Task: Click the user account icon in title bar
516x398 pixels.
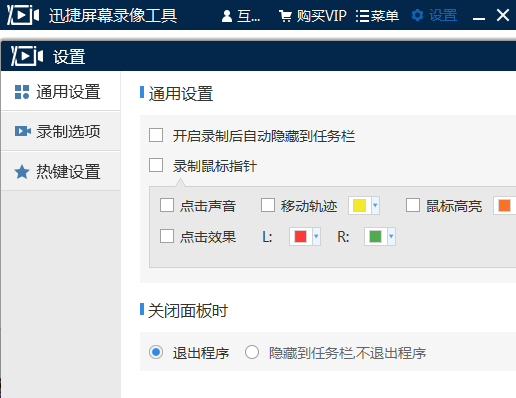Action: [x=227, y=16]
